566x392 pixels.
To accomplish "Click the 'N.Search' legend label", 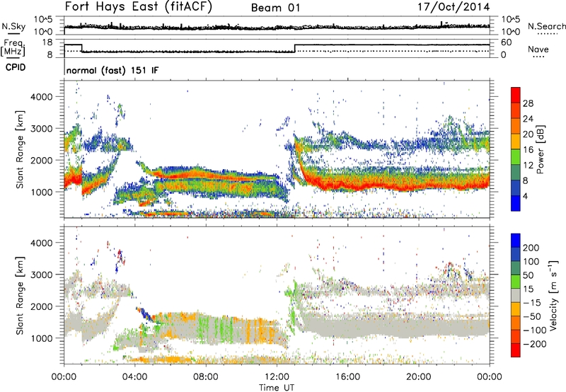I will pyautogui.click(x=546, y=26).
